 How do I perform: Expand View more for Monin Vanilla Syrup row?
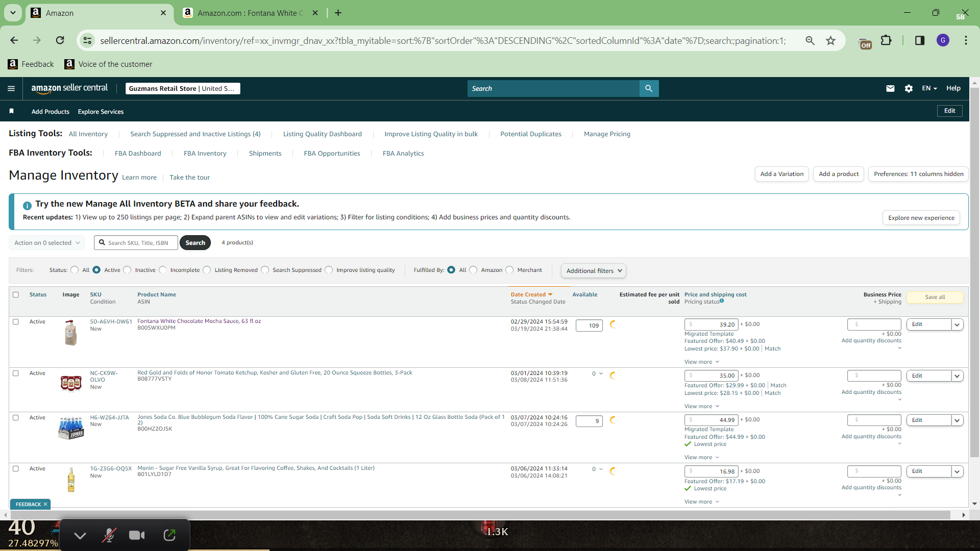point(702,502)
